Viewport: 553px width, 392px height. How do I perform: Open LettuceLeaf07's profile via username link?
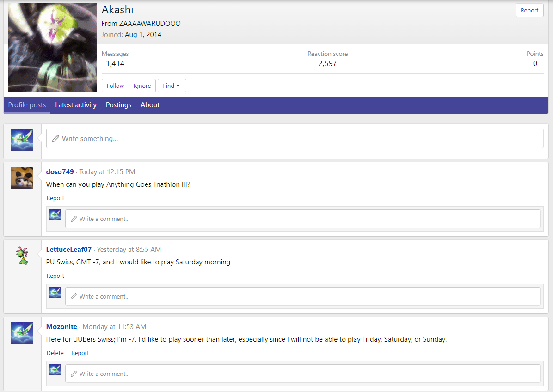click(69, 249)
